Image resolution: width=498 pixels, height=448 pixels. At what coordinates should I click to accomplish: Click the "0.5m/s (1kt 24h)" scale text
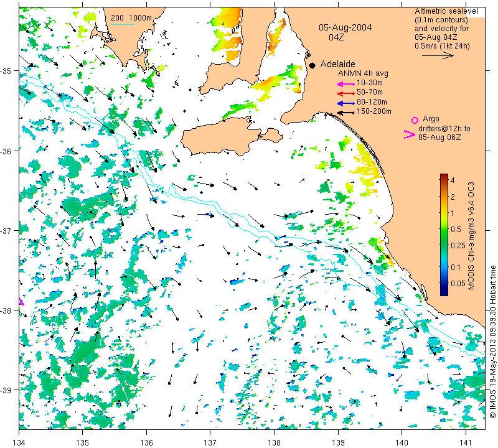click(442, 46)
